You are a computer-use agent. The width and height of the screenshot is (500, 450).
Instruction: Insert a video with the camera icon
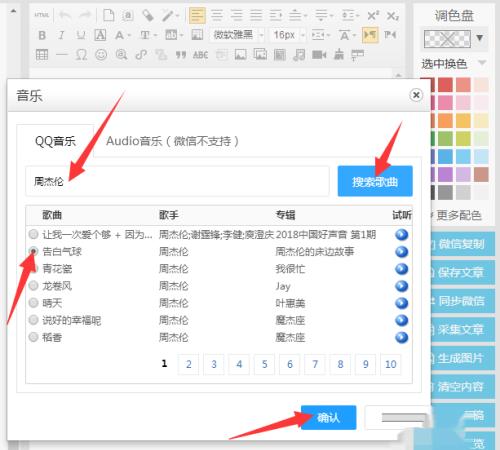pyautogui.click(x=319, y=54)
